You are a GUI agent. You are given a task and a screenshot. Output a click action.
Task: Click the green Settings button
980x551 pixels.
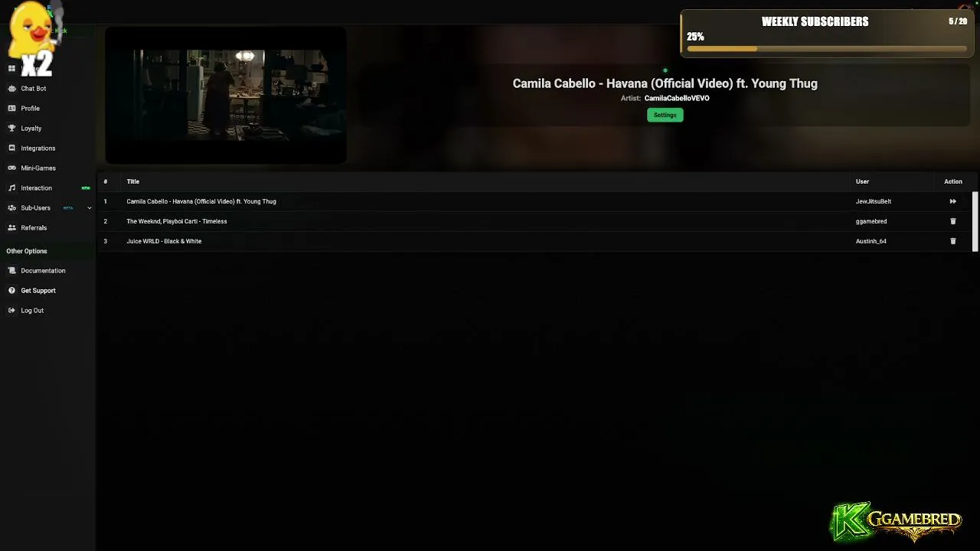(665, 115)
